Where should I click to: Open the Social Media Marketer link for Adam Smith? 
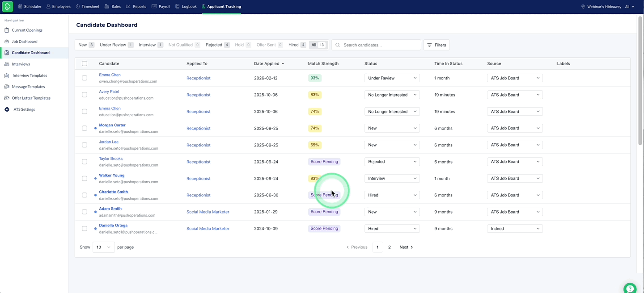click(208, 212)
